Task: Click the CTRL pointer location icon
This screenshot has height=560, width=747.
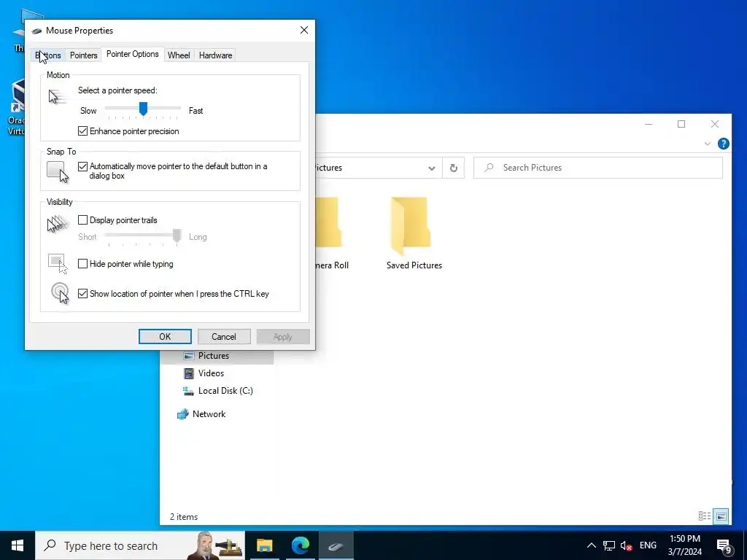Action: tap(61, 293)
